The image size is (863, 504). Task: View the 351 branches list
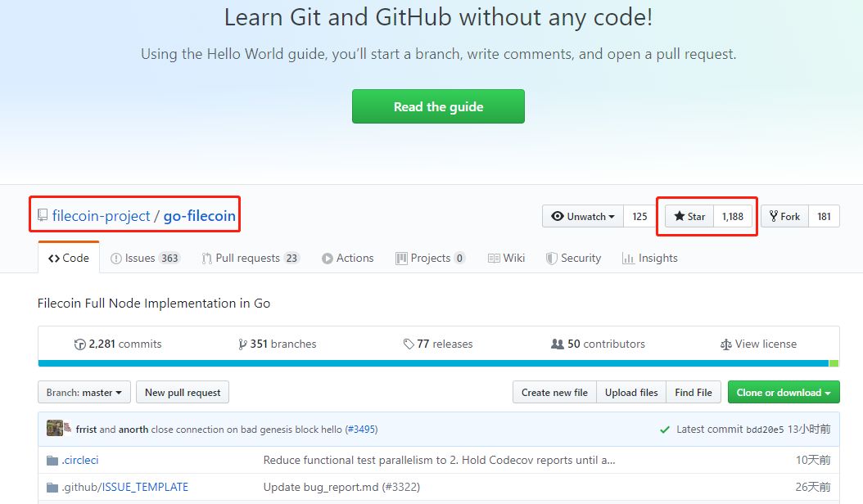278,344
